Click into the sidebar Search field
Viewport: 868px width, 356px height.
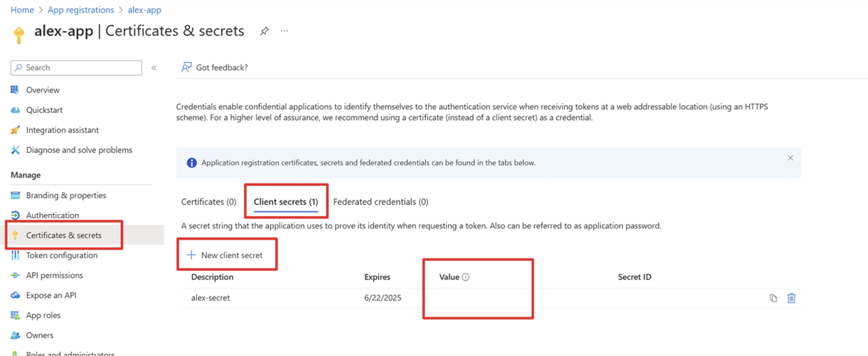tap(76, 68)
